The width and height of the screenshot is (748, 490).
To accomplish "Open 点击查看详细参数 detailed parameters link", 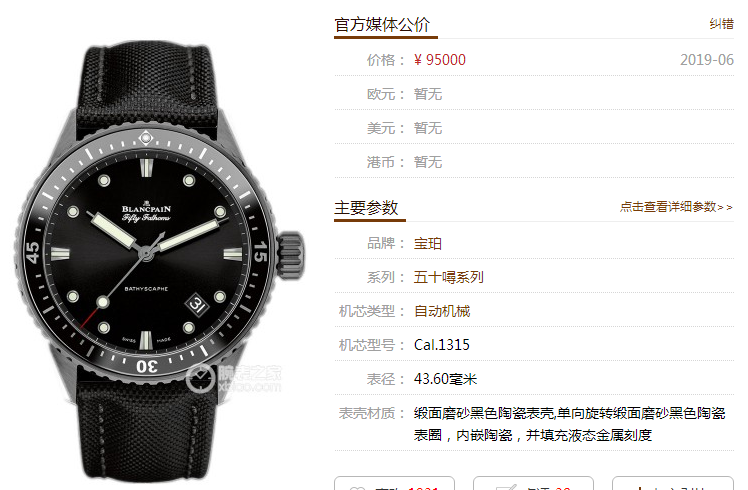I will (x=676, y=207).
